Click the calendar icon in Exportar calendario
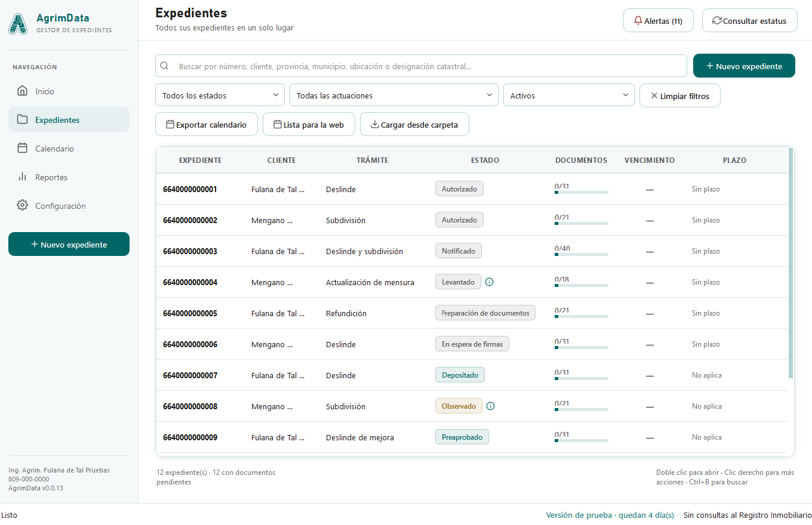The width and height of the screenshot is (812, 525). (170, 125)
